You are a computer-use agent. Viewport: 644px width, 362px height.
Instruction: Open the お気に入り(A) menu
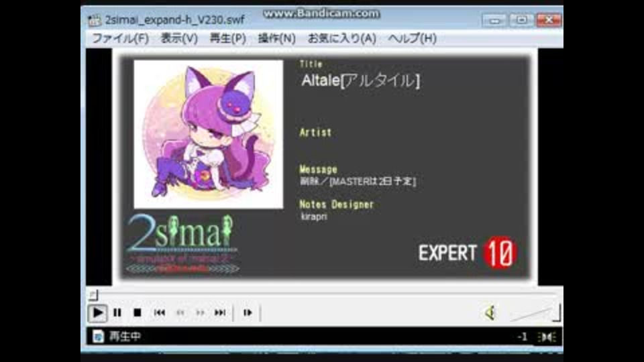pos(341,39)
